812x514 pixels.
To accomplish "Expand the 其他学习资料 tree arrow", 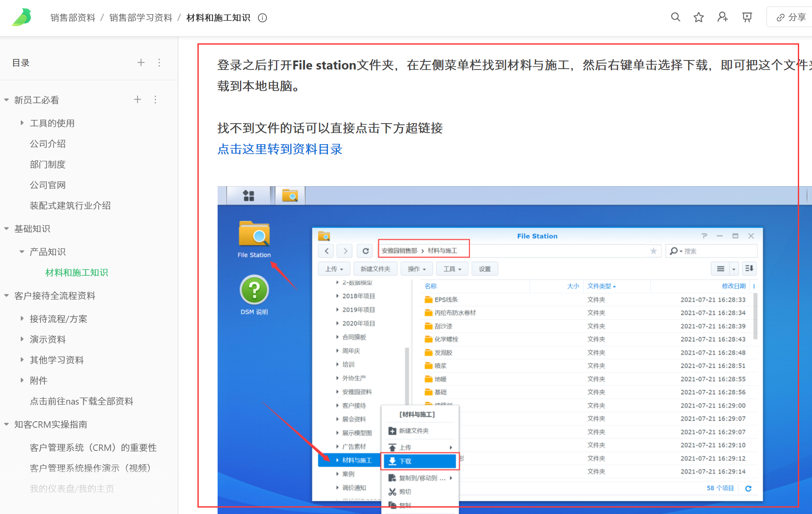I will click(22, 360).
